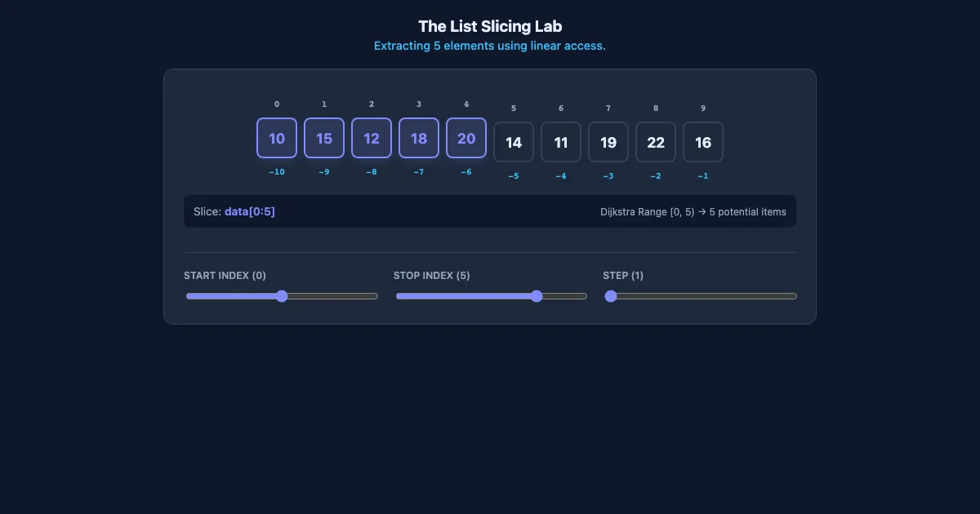This screenshot has width=980, height=514.
Task: Click negative index label -8
Action: click(x=372, y=172)
